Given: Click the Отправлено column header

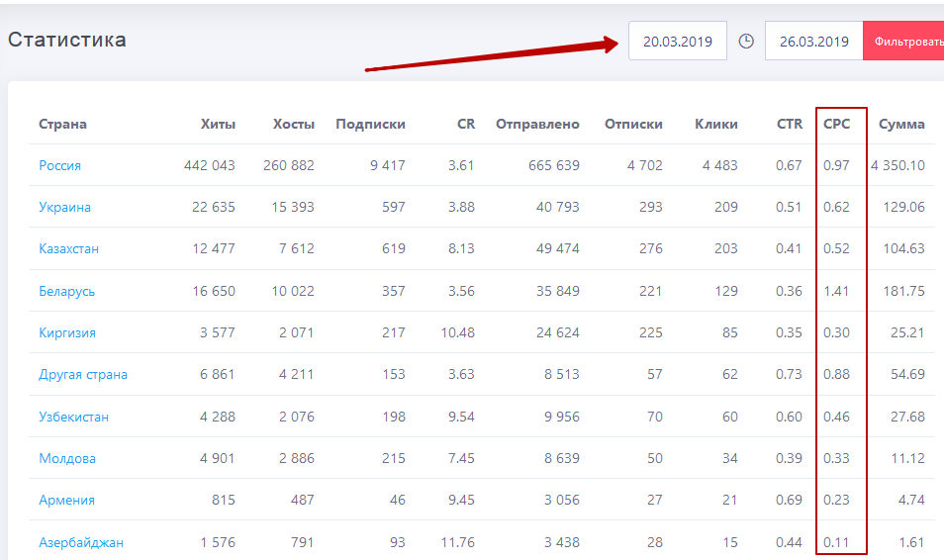Looking at the screenshot, I should point(537,124).
